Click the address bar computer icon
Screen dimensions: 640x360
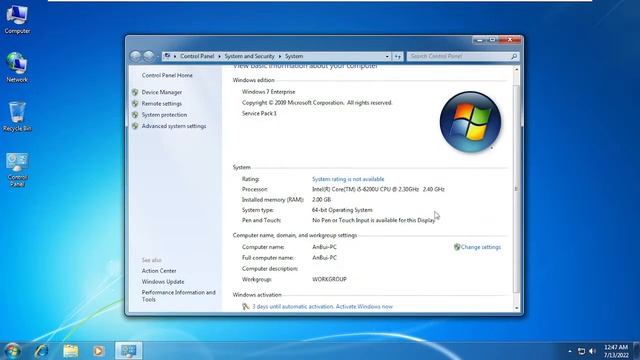click(167, 56)
